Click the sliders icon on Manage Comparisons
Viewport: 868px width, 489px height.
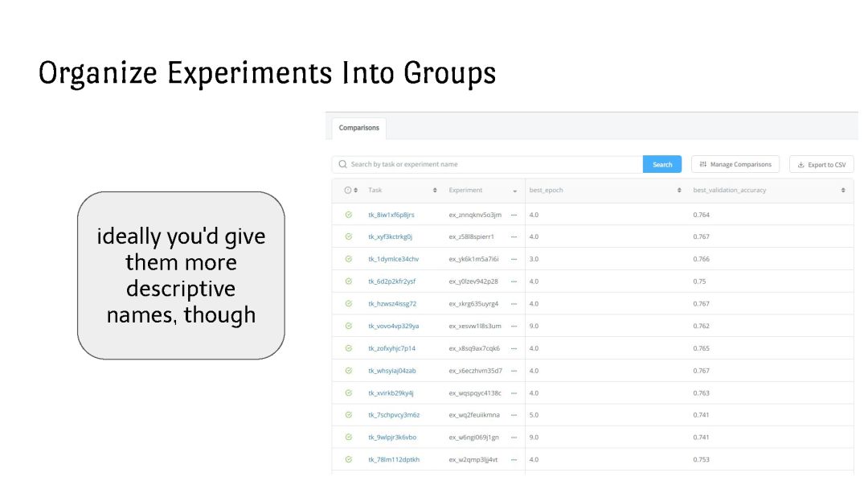click(x=703, y=165)
